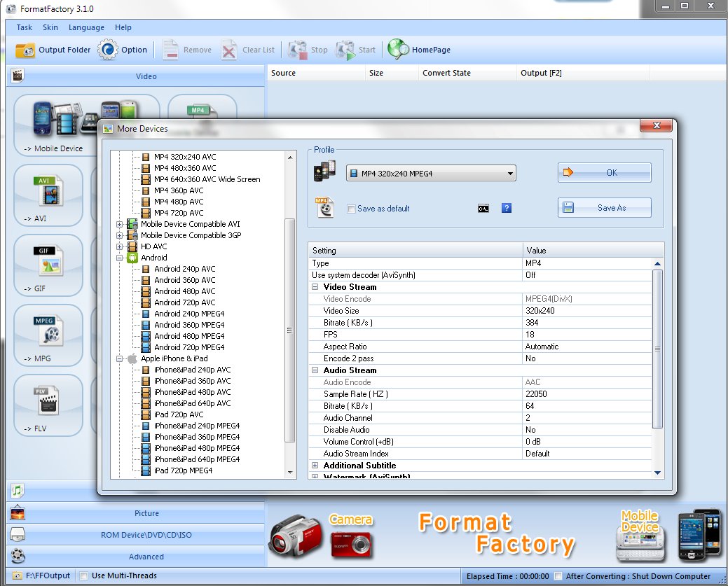Click the Save As button
The image size is (728, 586).
605,208
